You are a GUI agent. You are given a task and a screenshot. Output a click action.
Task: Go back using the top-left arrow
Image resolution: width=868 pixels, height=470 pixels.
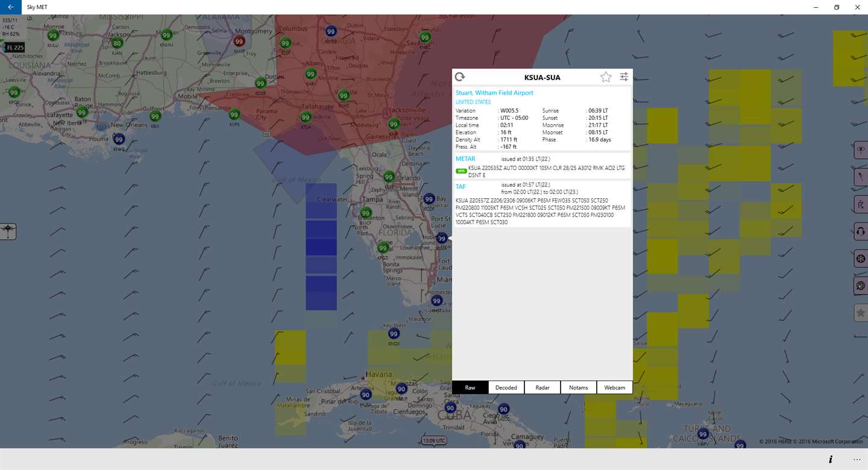[x=10, y=7]
